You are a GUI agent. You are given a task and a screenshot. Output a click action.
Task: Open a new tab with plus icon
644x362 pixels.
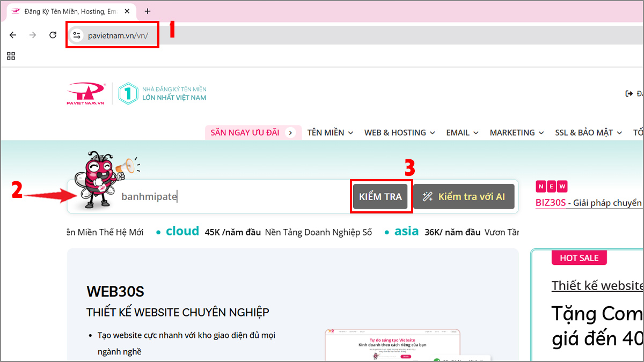point(148,11)
